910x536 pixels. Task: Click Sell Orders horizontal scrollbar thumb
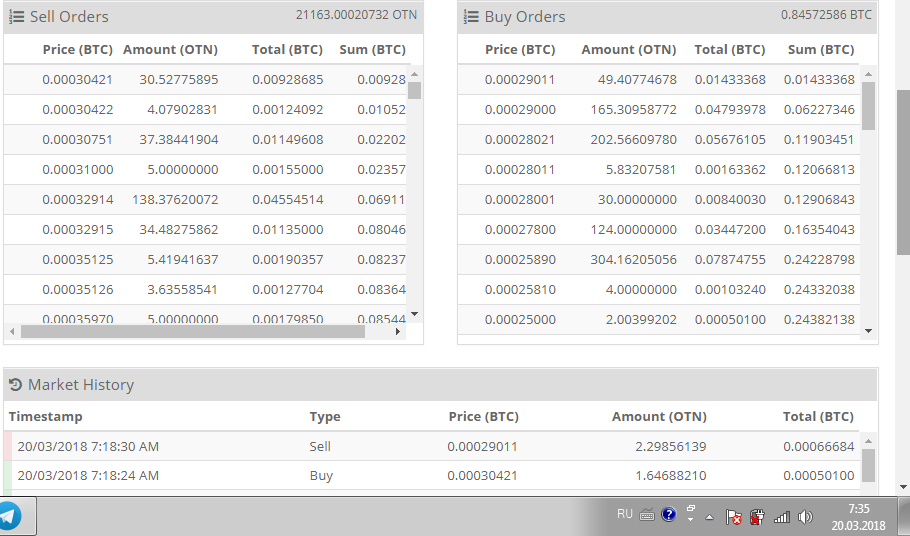click(x=192, y=331)
